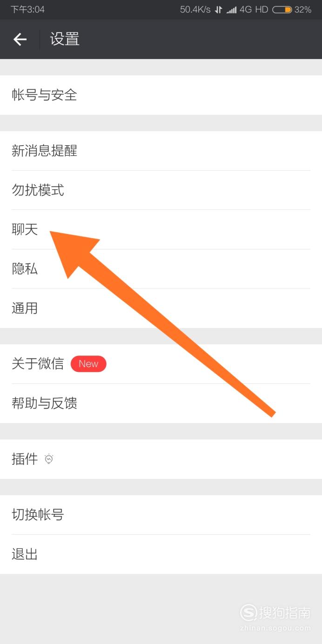322x644 pixels.
Task: Open 新消息提醒 settings
Action: (161, 151)
